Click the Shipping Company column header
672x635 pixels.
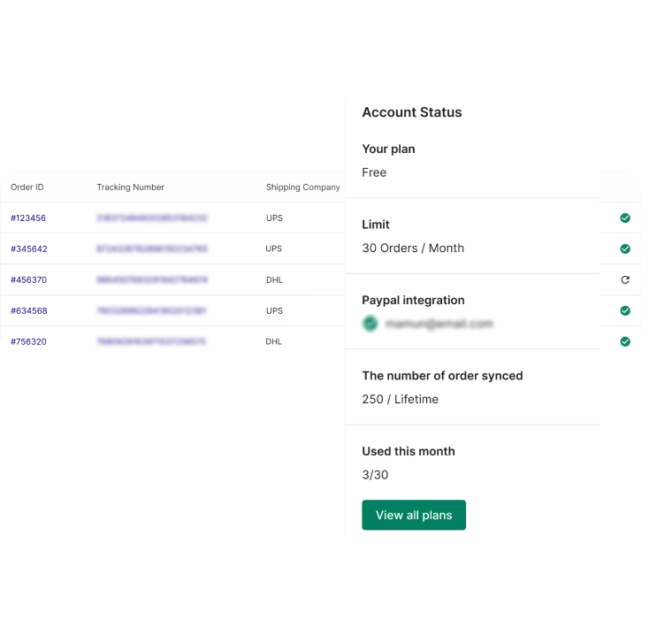[x=302, y=187]
